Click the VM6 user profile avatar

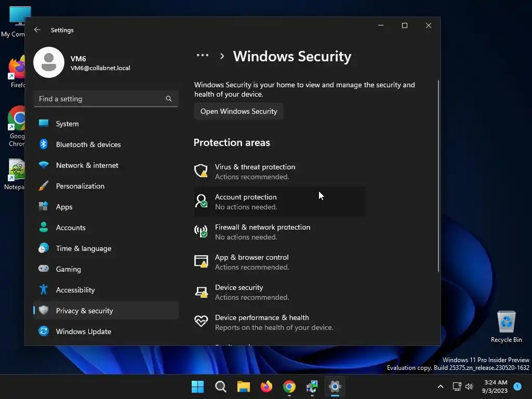pyautogui.click(x=49, y=62)
